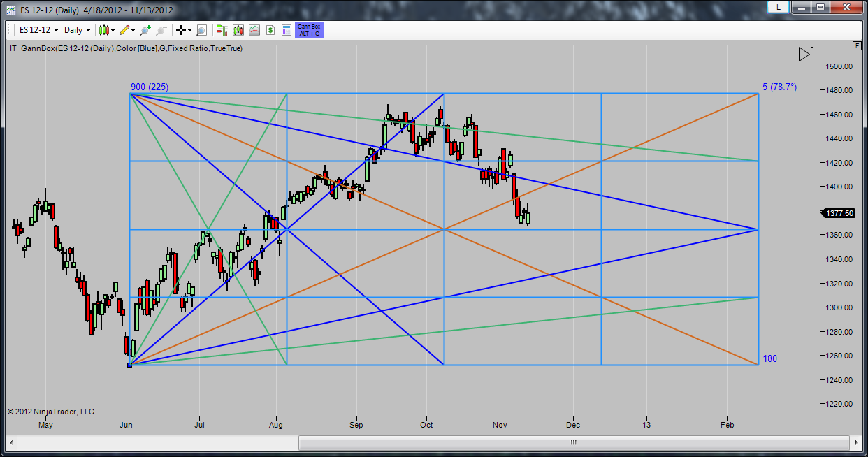Click the scroll-to-latest-bar arrow icon
Viewport: 868px width, 457px height.
tap(806, 55)
